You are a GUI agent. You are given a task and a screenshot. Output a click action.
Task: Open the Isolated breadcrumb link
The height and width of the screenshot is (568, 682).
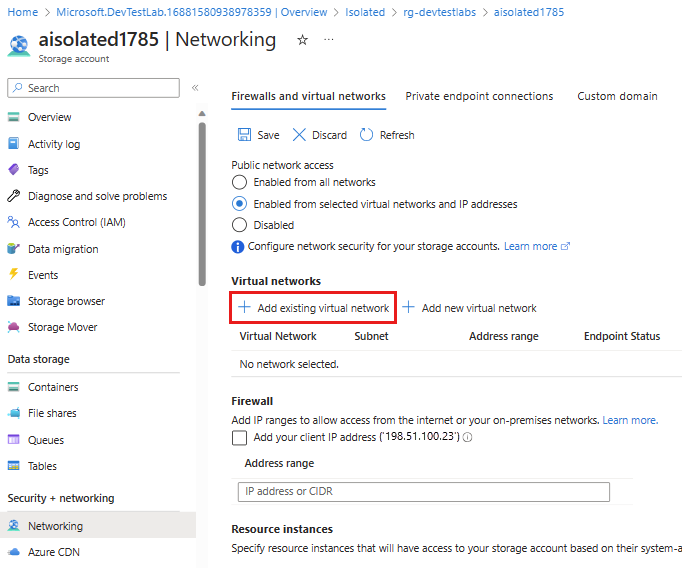click(x=365, y=12)
